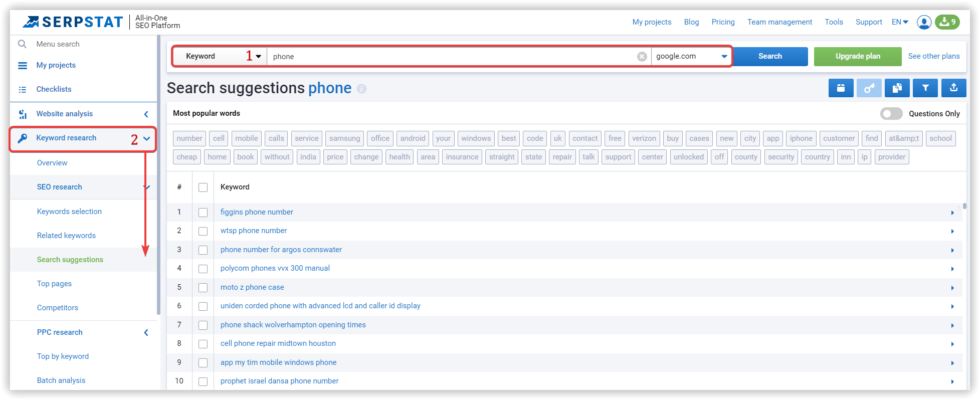Open Overview in the sidebar
Screen dimensions: 980x400
tap(52, 163)
